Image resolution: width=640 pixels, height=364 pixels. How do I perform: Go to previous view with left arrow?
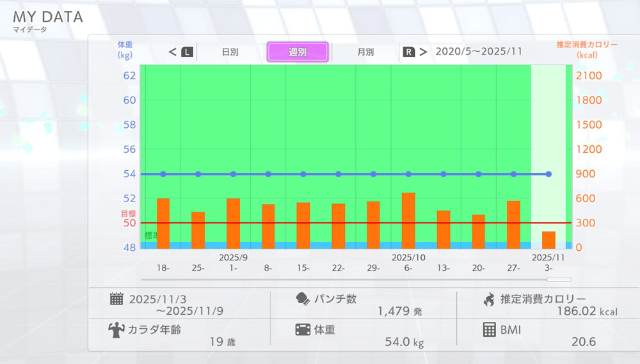172,52
